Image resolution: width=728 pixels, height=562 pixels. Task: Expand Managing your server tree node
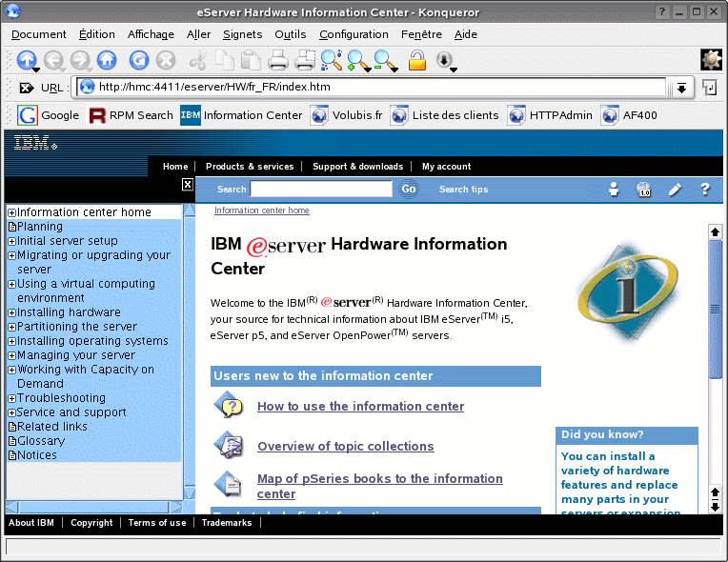12,356
